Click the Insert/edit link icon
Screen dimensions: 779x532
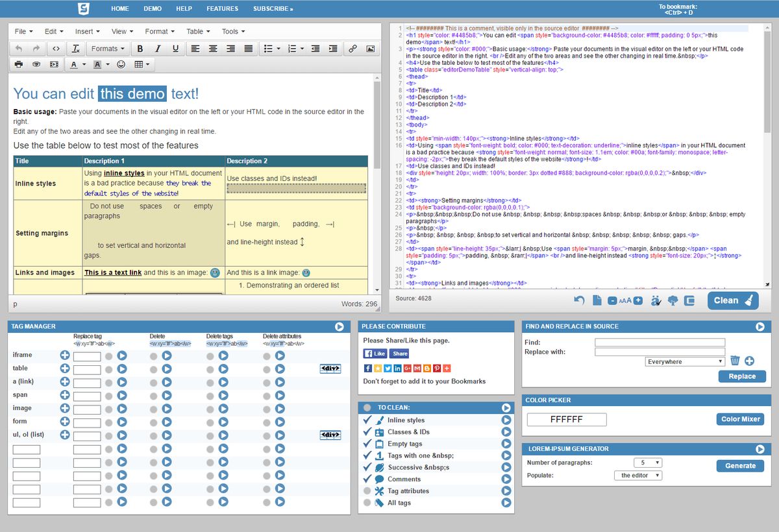click(x=352, y=49)
